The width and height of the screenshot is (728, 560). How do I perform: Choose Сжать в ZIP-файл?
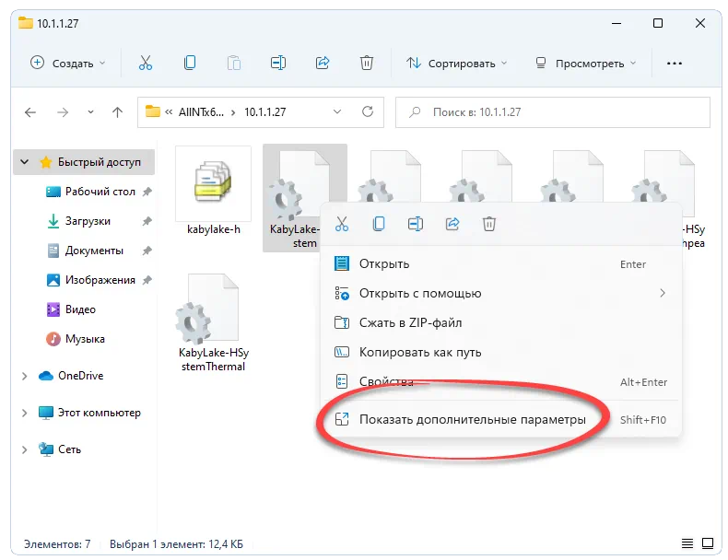pos(501,323)
